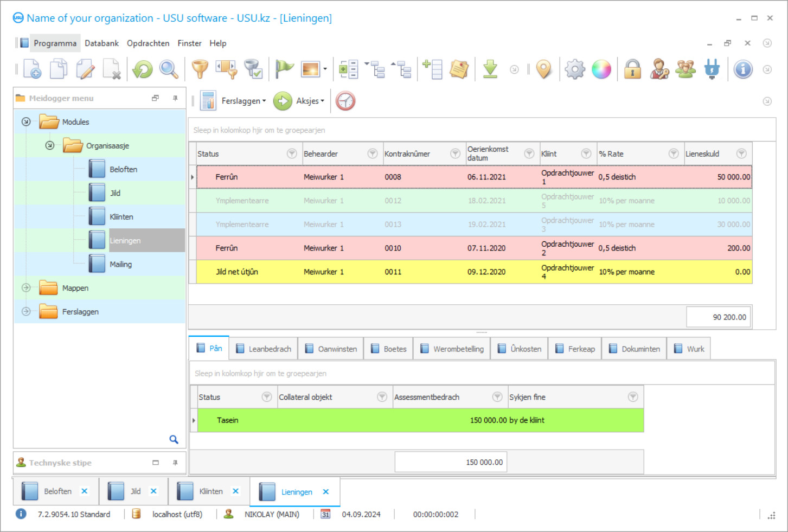The image size is (788, 532).
Task: Toggle filter on the Status column
Action: [x=292, y=153]
